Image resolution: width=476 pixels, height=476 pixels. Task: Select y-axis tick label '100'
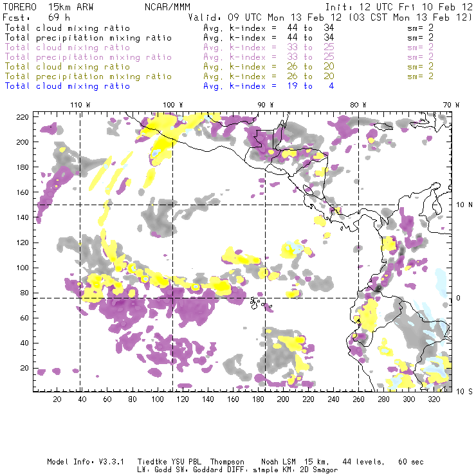point(23,268)
